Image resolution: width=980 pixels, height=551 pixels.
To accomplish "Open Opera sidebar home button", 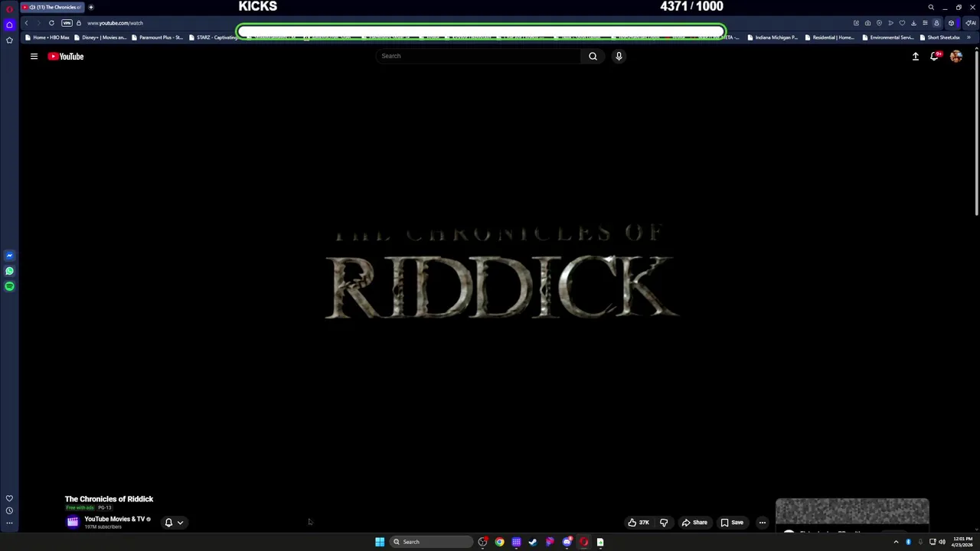I will 9,25.
